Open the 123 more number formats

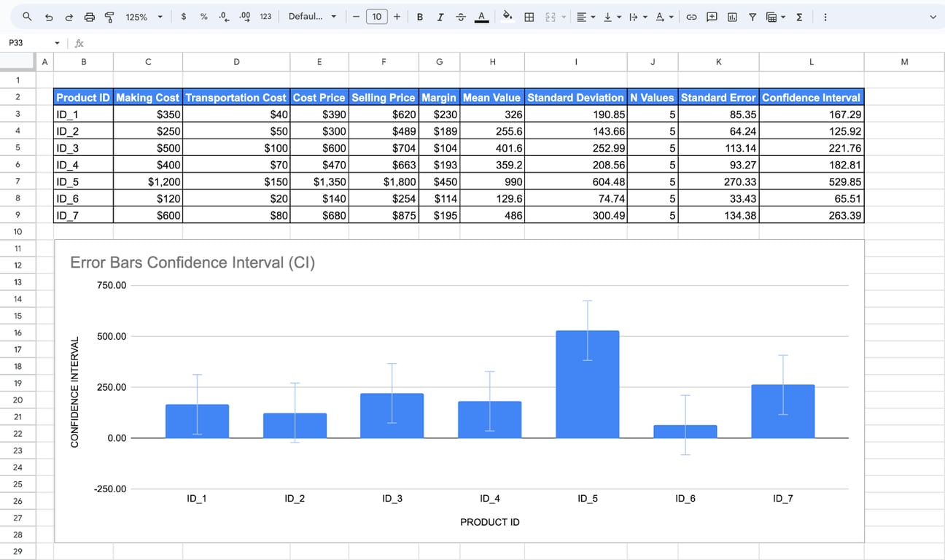pos(265,17)
